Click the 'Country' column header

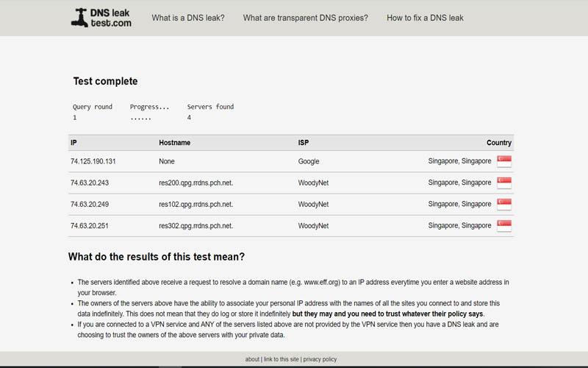coord(498,143)
